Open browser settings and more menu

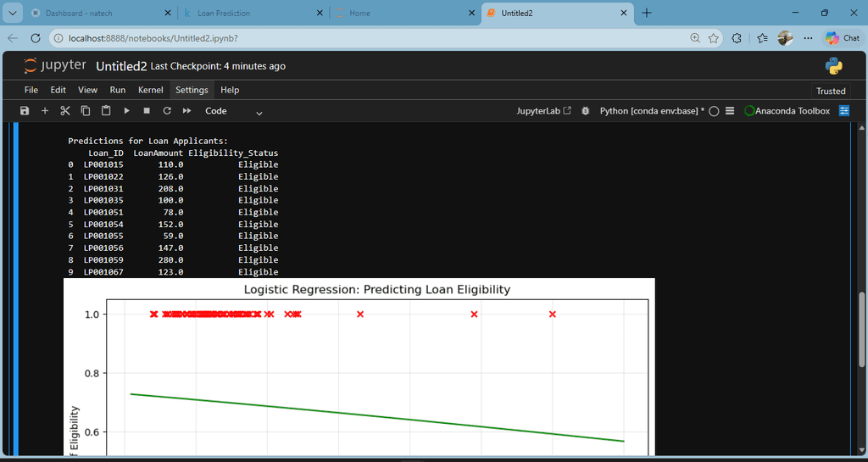(808, 38)
